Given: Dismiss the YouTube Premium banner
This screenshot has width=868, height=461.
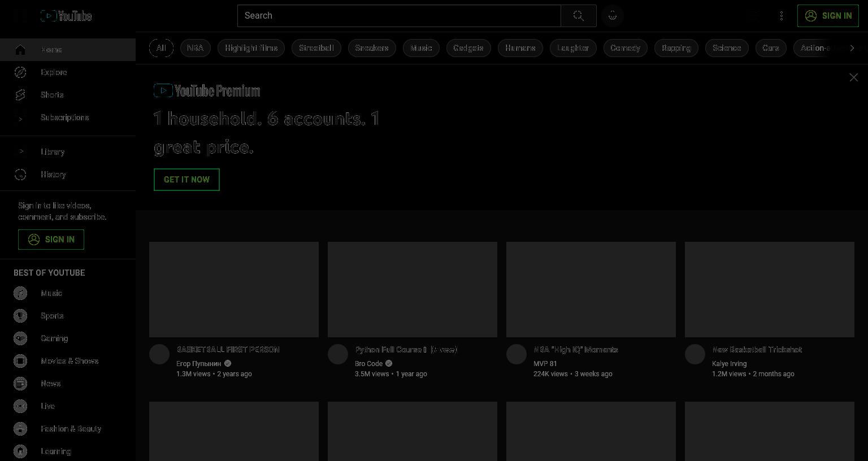Looking at the screenshot, I should click(x=853, y=77).
